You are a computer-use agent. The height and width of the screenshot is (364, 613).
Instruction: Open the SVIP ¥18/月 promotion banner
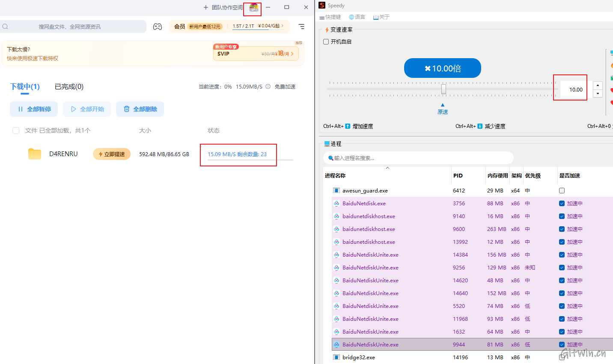click(x=256, y=53)
